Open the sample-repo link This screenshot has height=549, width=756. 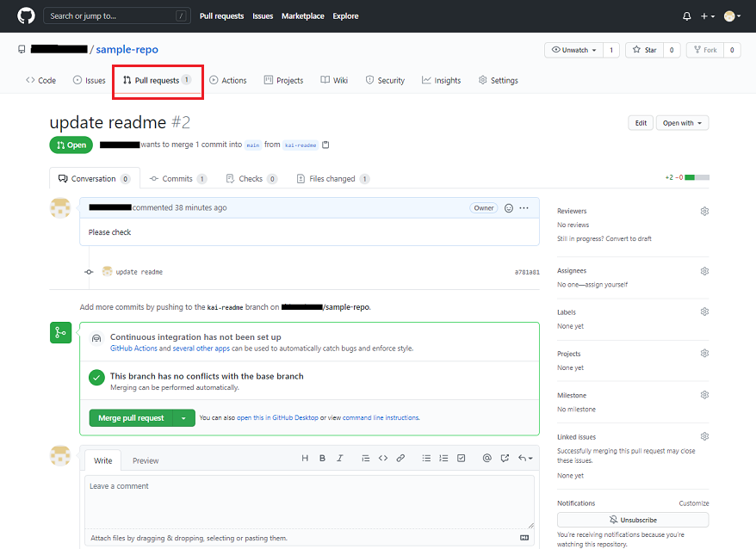click(127, 50)
